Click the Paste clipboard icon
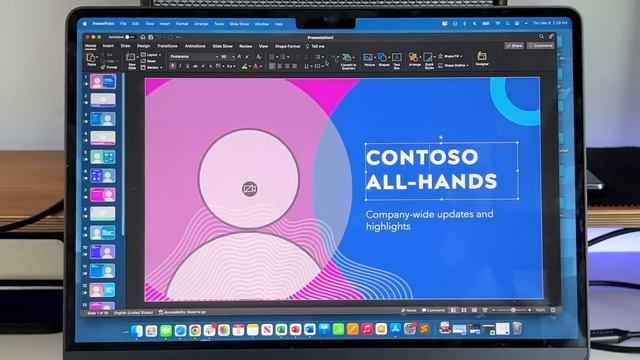 tap(91, 59)
